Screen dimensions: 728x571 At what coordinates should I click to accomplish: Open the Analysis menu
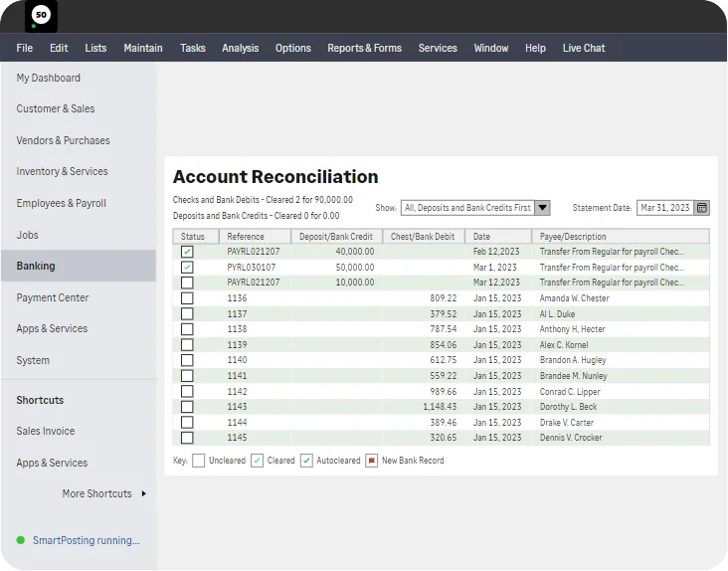(240, 48)
